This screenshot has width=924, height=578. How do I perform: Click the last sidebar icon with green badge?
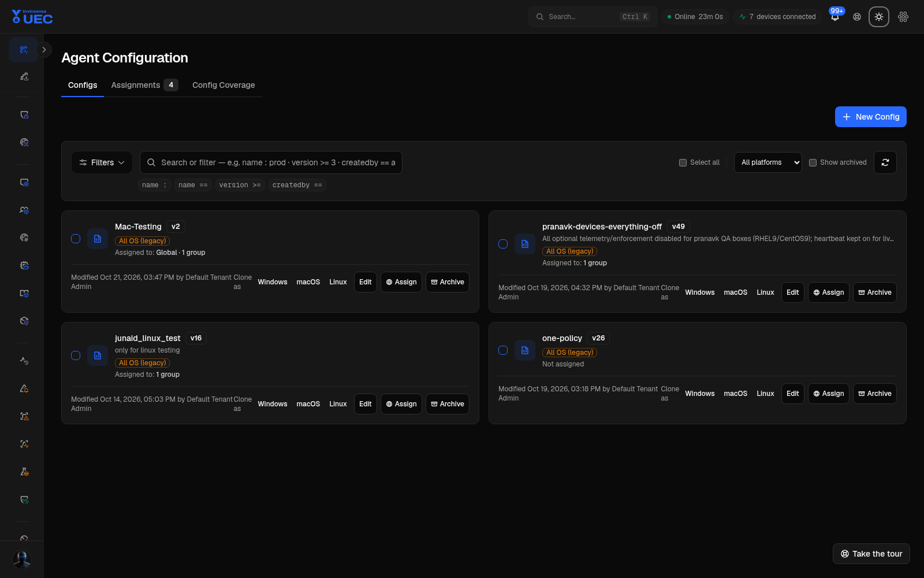(24, 499)
